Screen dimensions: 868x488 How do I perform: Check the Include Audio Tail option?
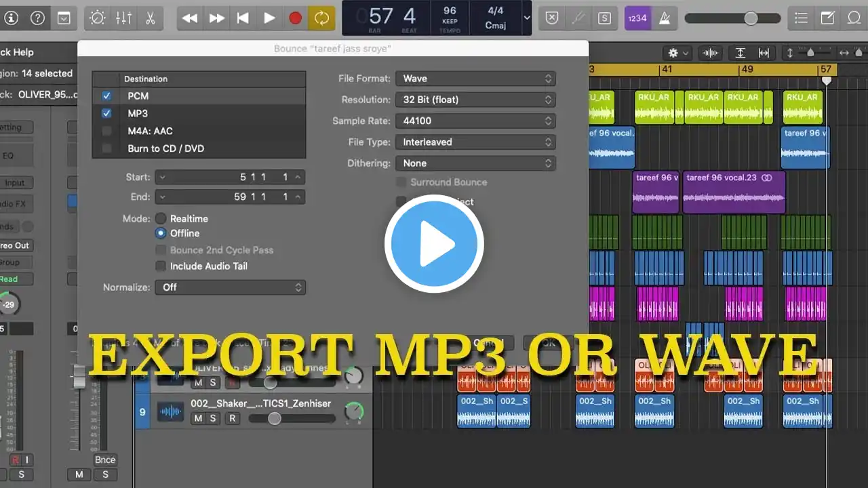click(x=161, y=266)
